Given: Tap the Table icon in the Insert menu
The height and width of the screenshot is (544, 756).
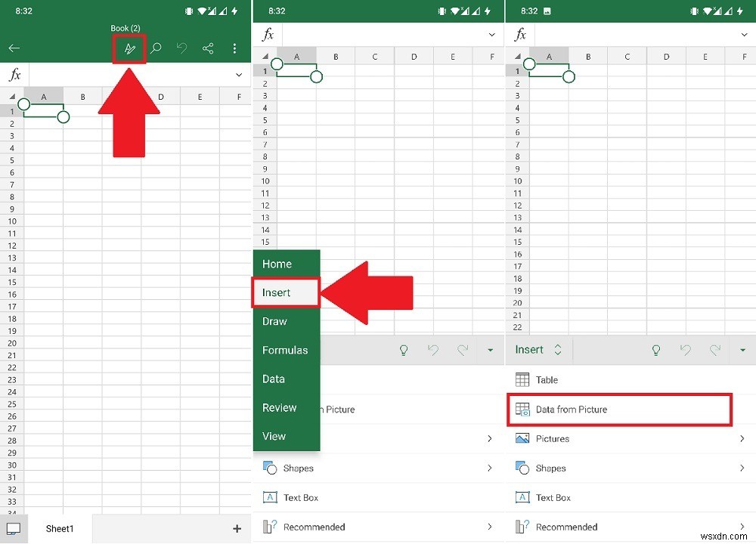Looking at the screenshot, I should pyautogui.click(x=520, y=379).
